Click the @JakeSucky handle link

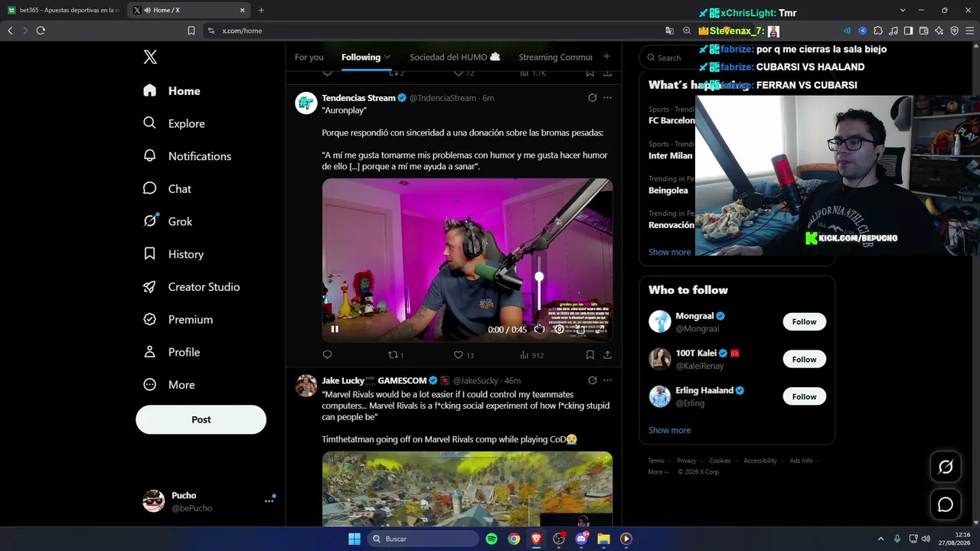tap(475, 381)
